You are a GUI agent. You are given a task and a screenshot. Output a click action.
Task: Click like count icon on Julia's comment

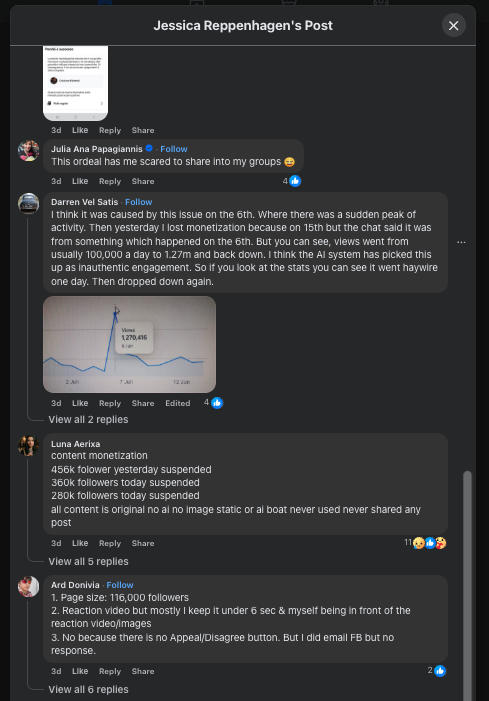pyautogui.click(x=295, y=181)
